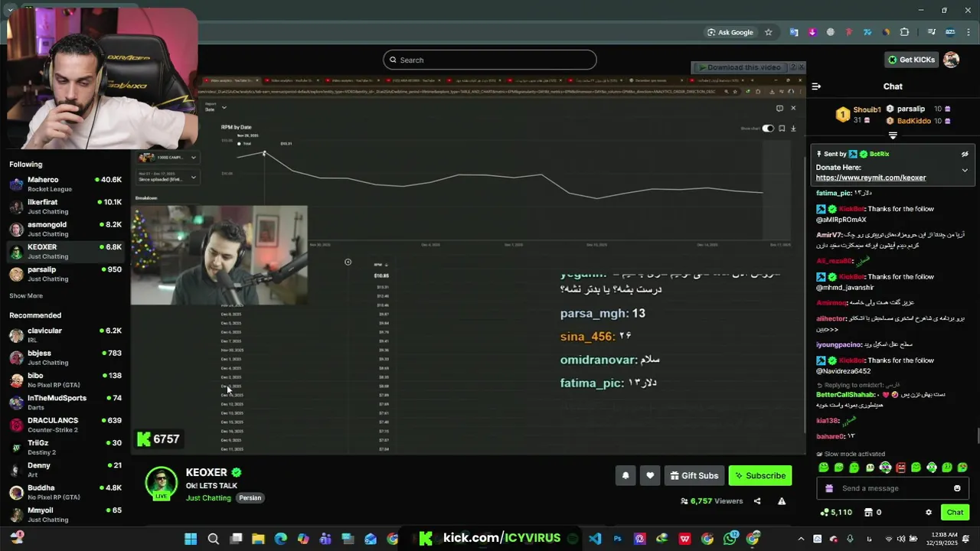Open the user profile avatar
The height and width of the screenshot is (551, 980).
[952, 60]
